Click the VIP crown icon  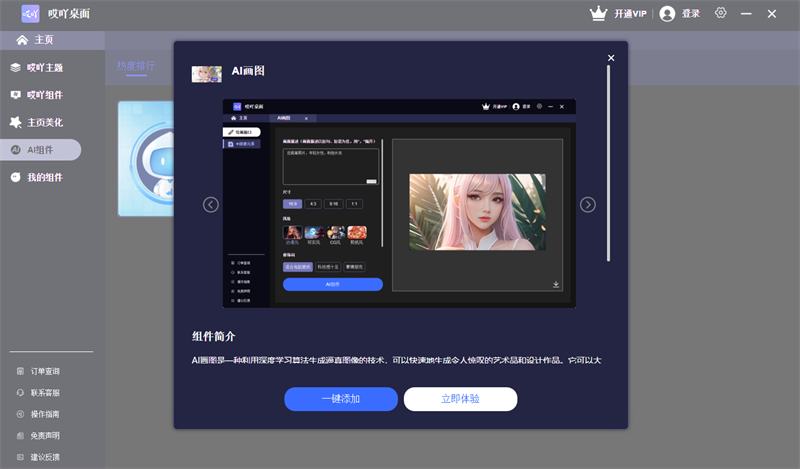click(x=598, y=13)
